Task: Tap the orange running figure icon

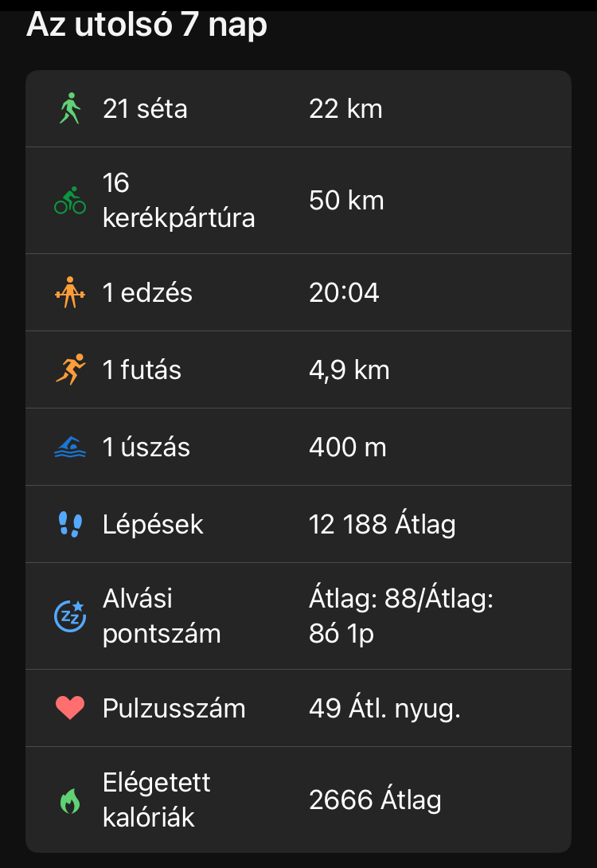Action: point(70,370)
